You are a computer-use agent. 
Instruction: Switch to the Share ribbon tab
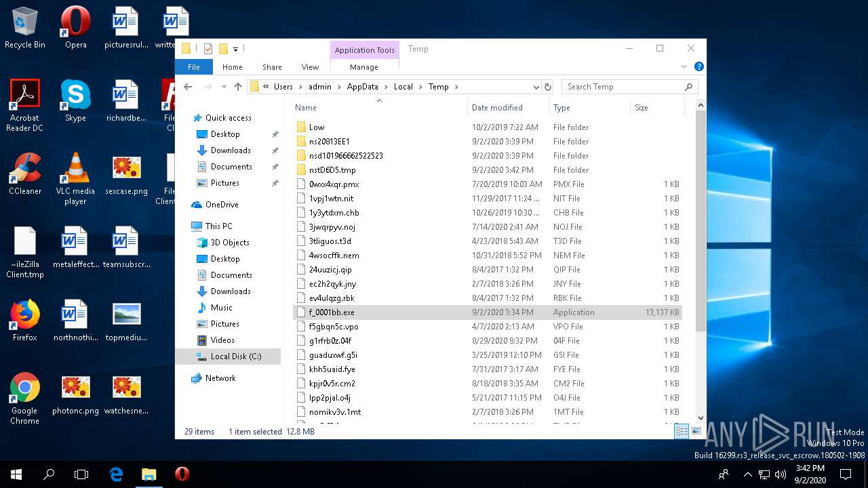[272, 67]
